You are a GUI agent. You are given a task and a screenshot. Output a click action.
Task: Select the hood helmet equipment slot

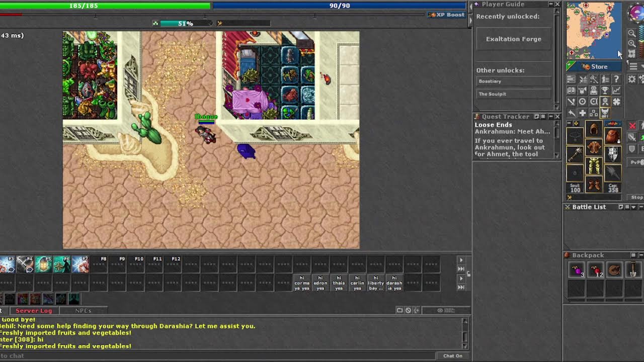[x=594, y=129]
